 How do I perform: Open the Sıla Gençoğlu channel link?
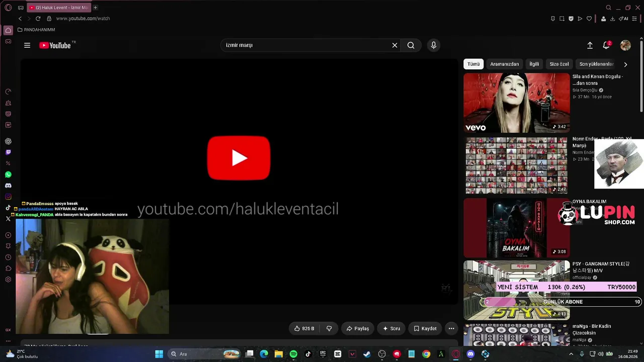(585, 90)
